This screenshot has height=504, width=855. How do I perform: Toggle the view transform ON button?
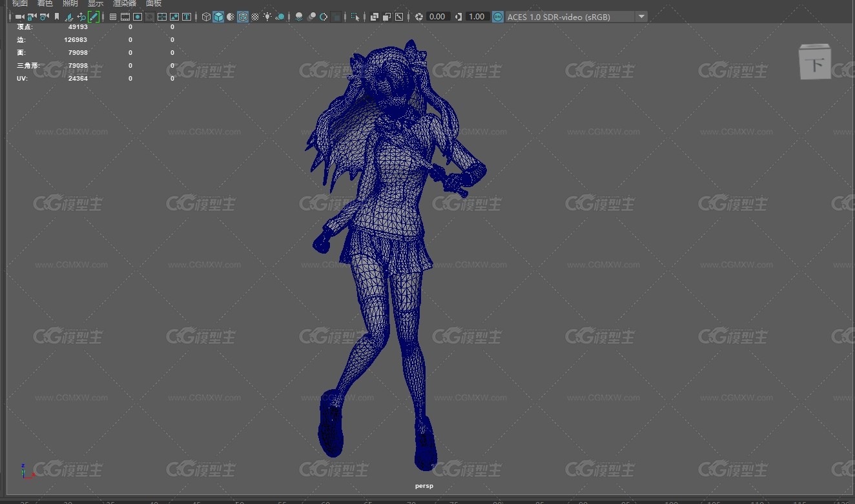498,17
